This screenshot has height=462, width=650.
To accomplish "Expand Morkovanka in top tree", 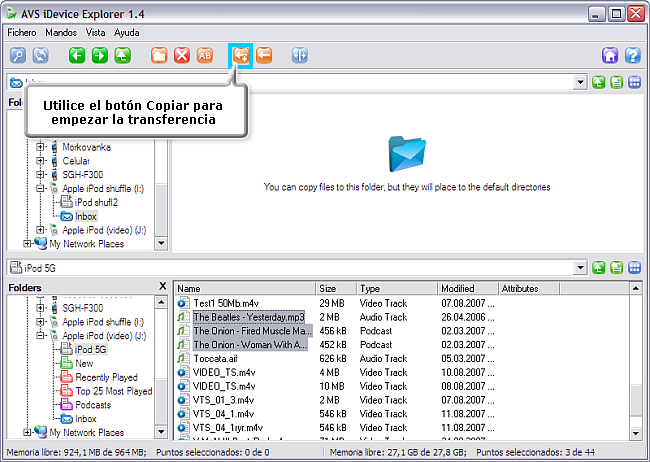I will click(x=40, y=147).
